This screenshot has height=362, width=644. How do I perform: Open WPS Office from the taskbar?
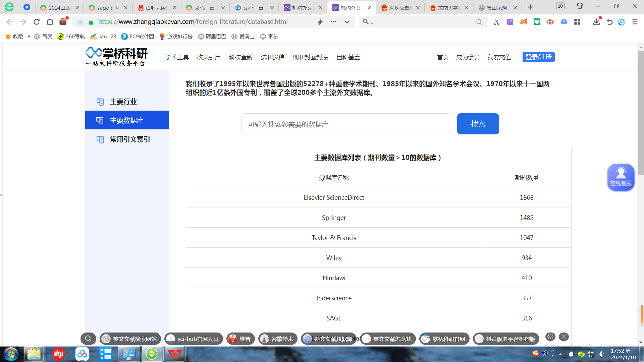click(x=174, y=354)
